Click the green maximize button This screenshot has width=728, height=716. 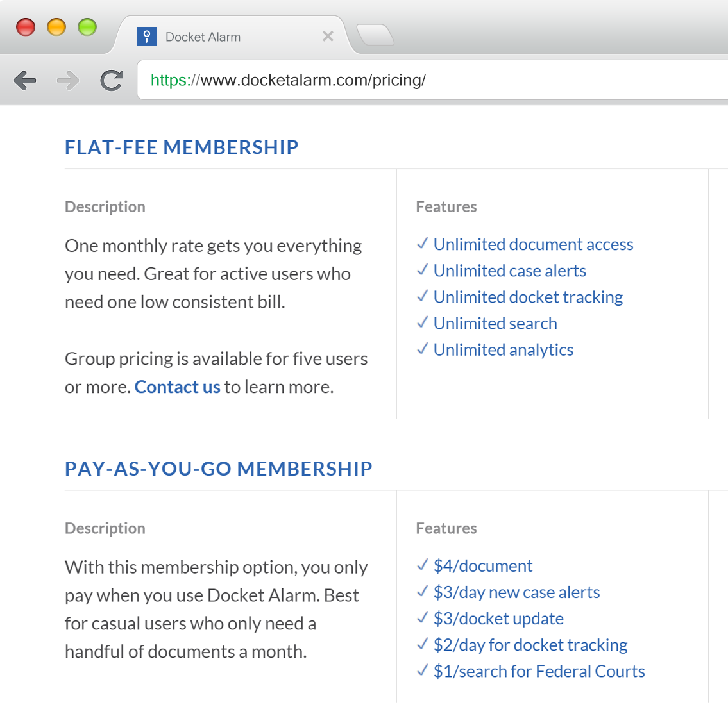87,28
